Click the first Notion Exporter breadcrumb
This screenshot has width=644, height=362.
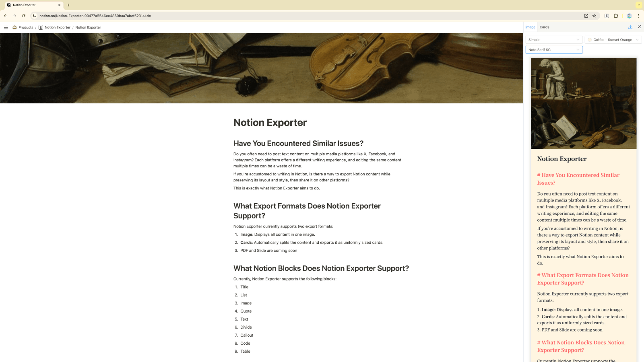(58, 27)
